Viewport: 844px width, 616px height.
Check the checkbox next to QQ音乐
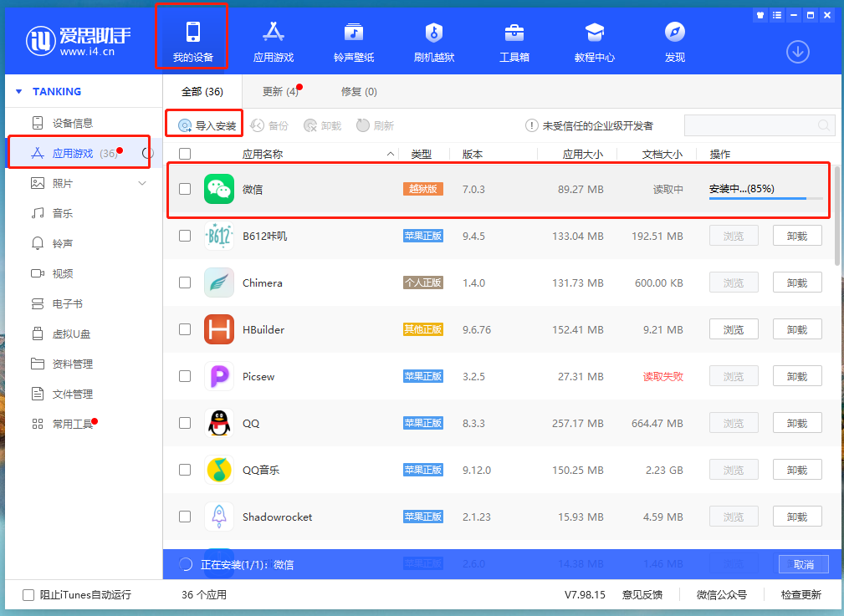pos(185,470)
